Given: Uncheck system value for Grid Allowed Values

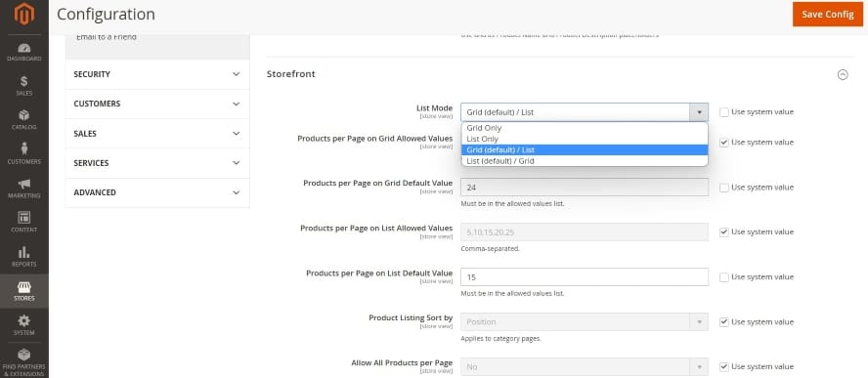Looking at the screenshot, I should click(724, 143).
